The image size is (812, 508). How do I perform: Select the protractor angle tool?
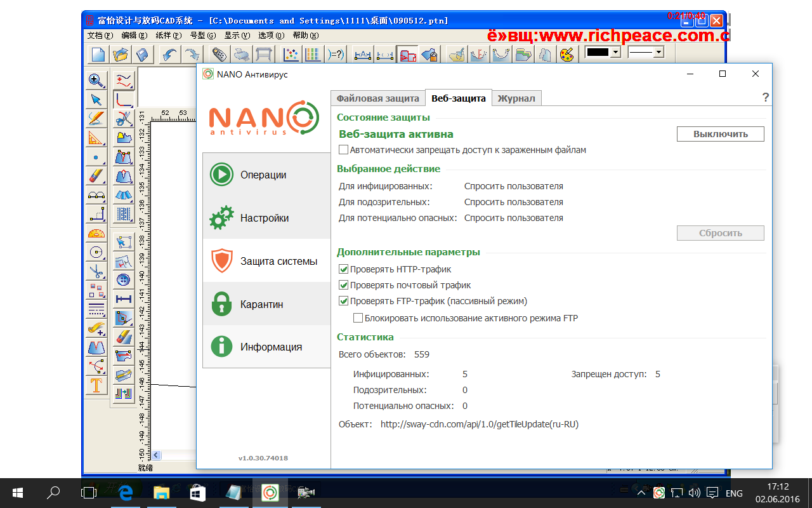tap(96, 233)
